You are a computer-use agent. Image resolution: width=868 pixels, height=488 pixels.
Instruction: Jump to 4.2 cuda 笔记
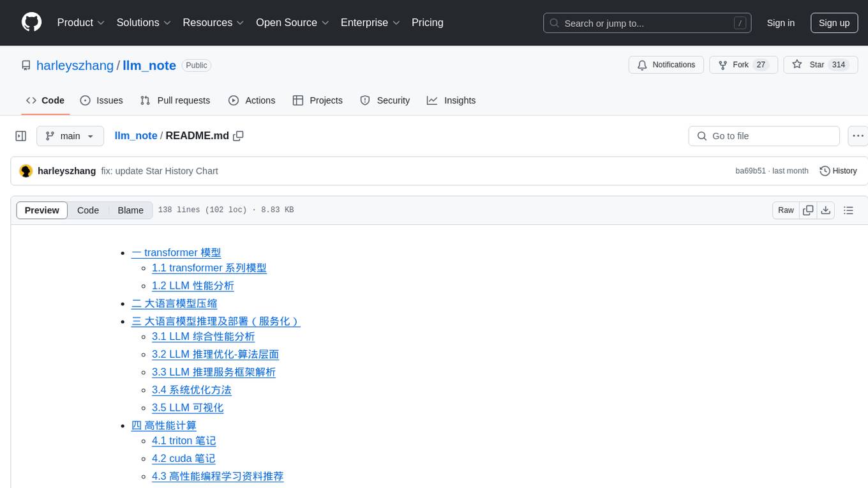[x=183, y=459]
